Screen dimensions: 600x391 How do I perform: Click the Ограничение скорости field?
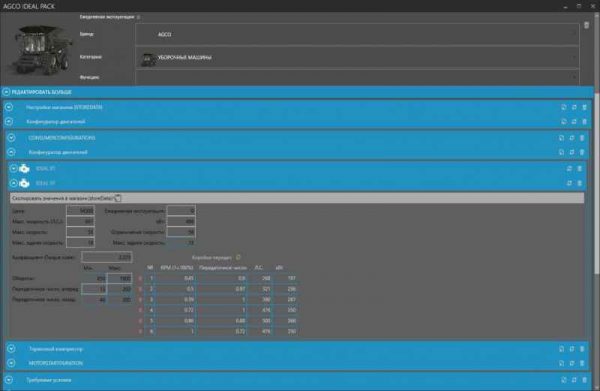click(181, 232)
